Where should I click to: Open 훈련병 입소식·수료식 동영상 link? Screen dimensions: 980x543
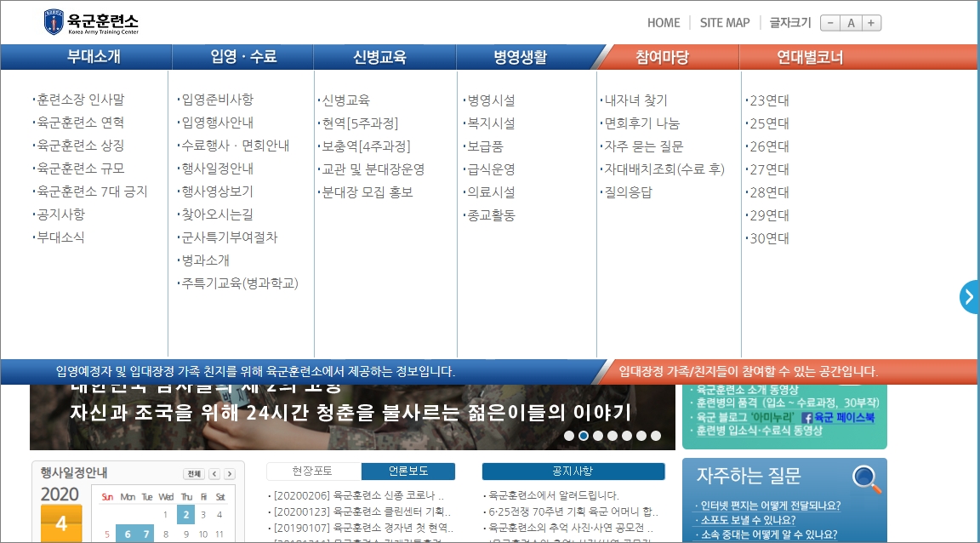coord(760,431)
